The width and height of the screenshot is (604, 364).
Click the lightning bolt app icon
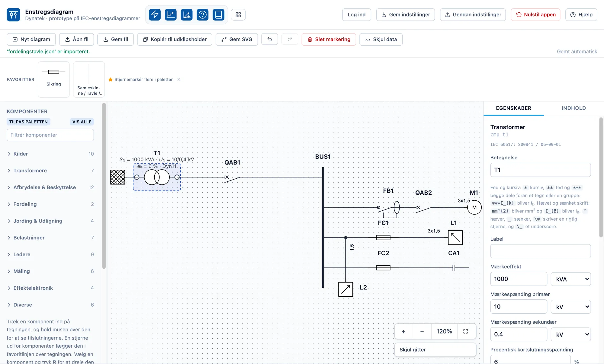pyautogui.click(x=155, y=14)
